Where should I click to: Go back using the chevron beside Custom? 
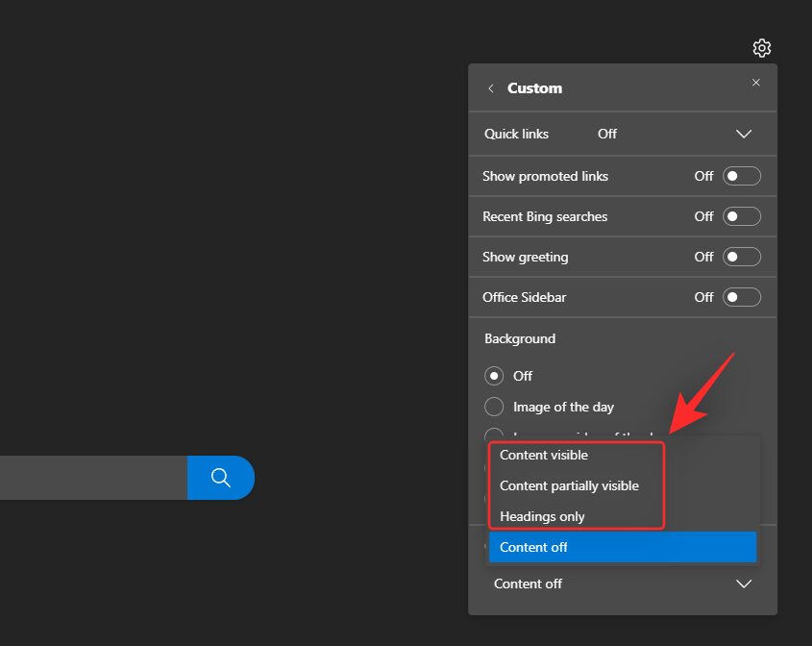coord(491,88)
